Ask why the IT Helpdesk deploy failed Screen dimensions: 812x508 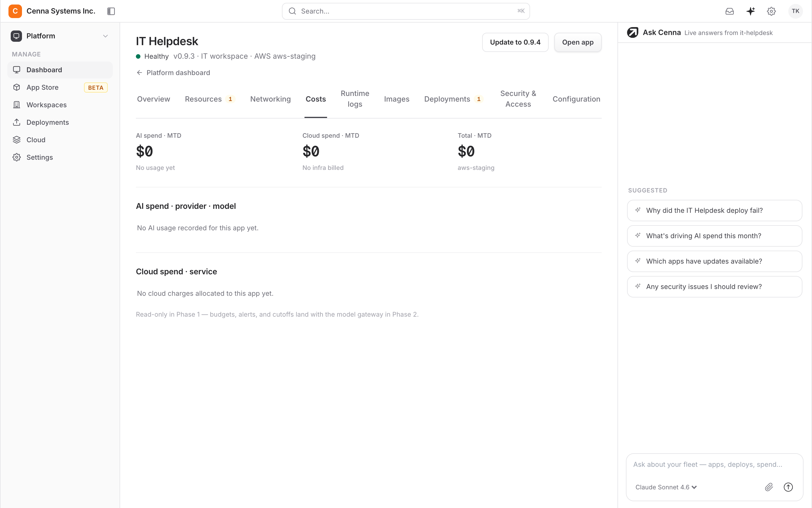coord(714,210)
